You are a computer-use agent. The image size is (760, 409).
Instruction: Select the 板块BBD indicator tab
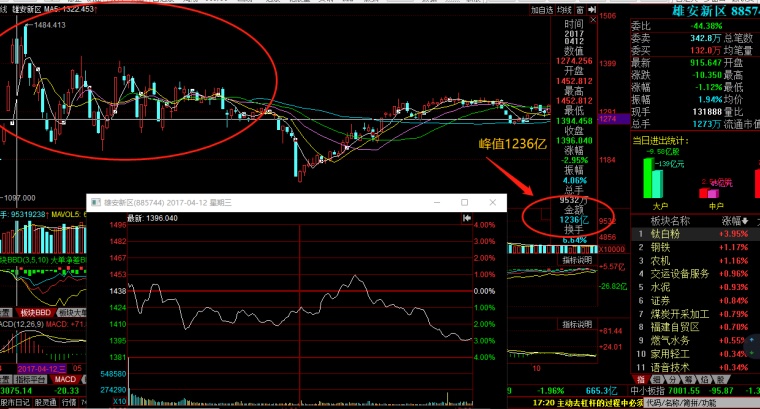[35, 313]
